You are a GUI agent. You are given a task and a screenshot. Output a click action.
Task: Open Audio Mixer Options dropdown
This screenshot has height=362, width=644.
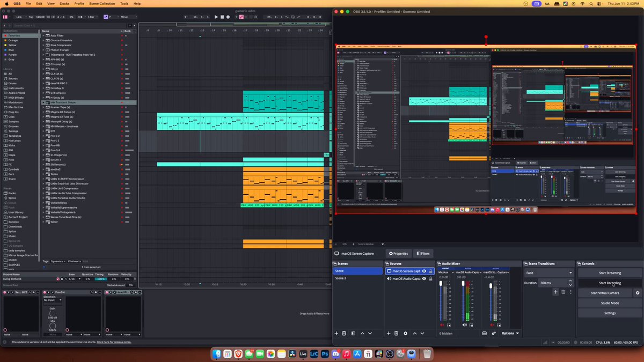click(x=510, y=333)
